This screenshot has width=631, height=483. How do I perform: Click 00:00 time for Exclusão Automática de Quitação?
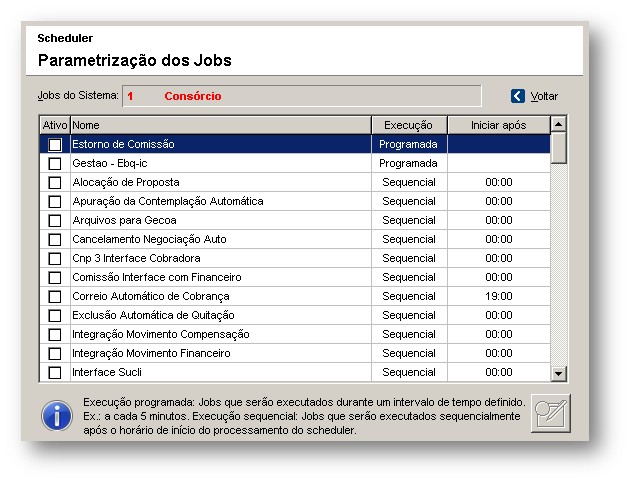pyautogui.click(x=499, y=315)
